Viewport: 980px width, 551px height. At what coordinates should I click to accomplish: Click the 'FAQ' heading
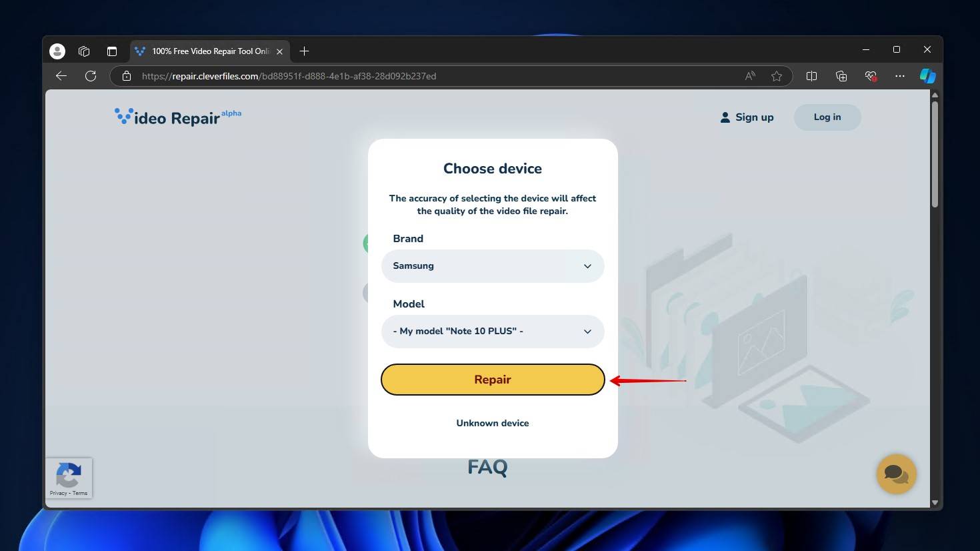487,467
